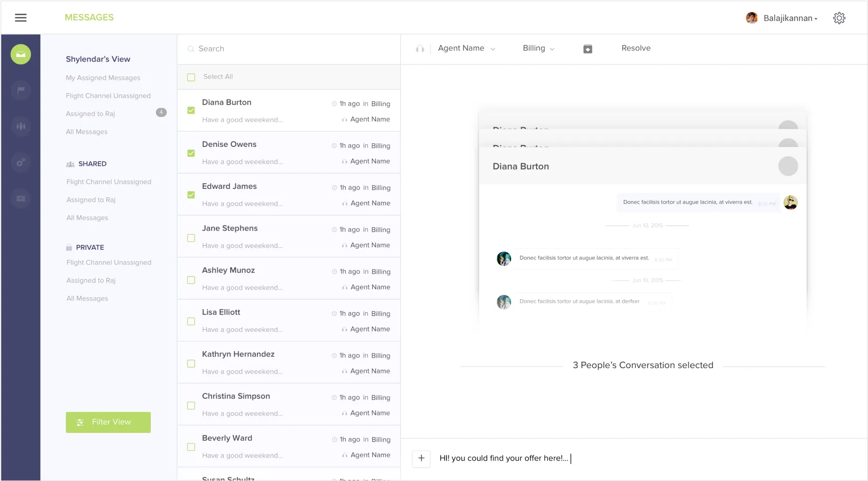Open Lisa Elliott's conversation
This screenshot has width=868, height=481.
coord(289,321)
